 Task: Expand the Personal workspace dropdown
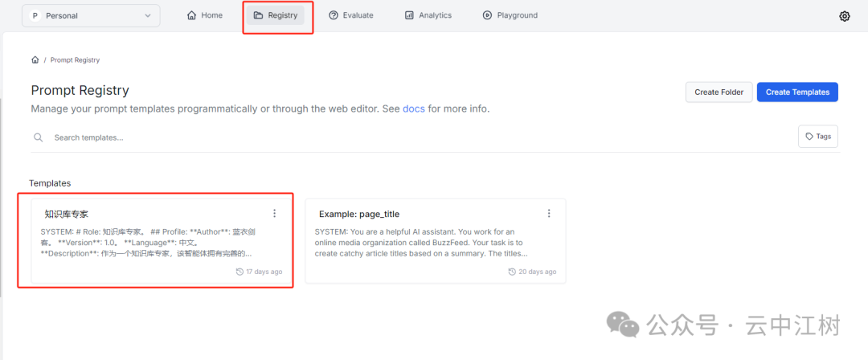coord(91,15)
